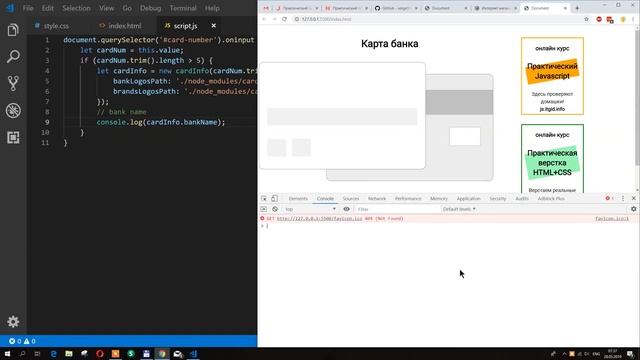Screen dimensions: 640x360
Task: Switch to the DevTools Memory tab
Action: click(439, 198)
